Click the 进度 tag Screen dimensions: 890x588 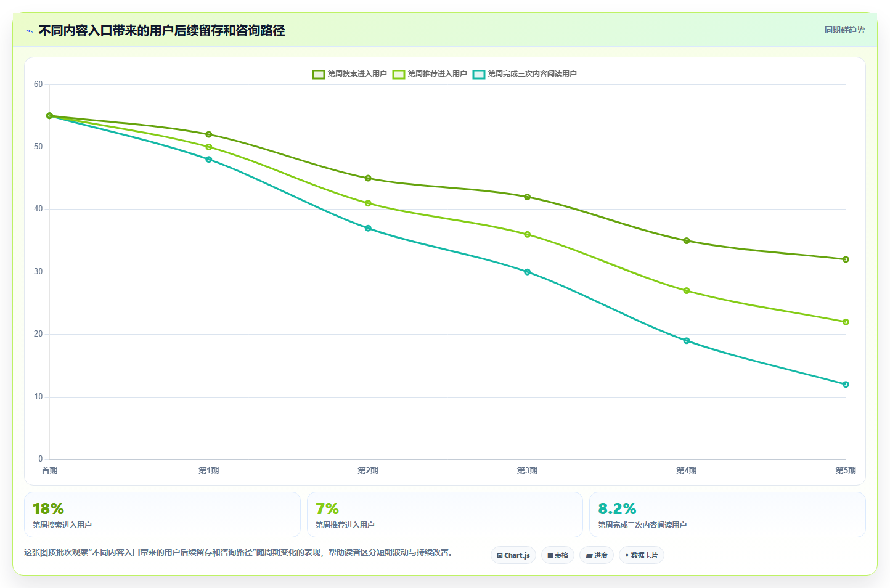click(597, 555)
